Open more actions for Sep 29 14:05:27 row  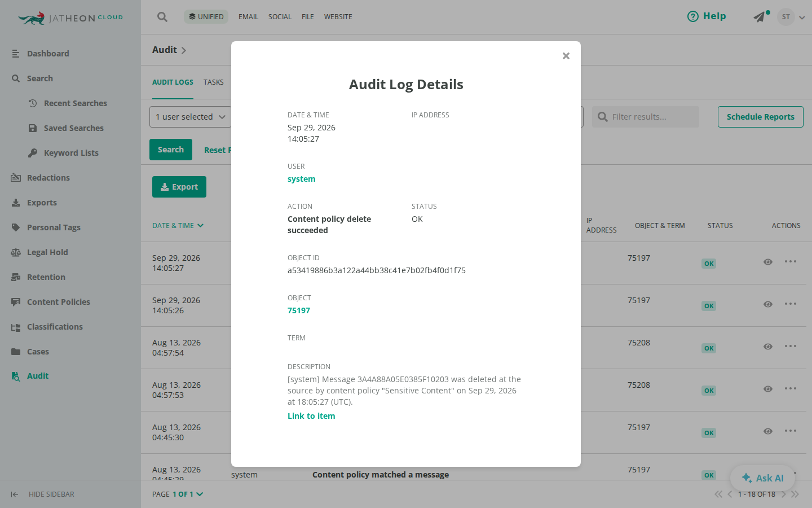[791, 261]
